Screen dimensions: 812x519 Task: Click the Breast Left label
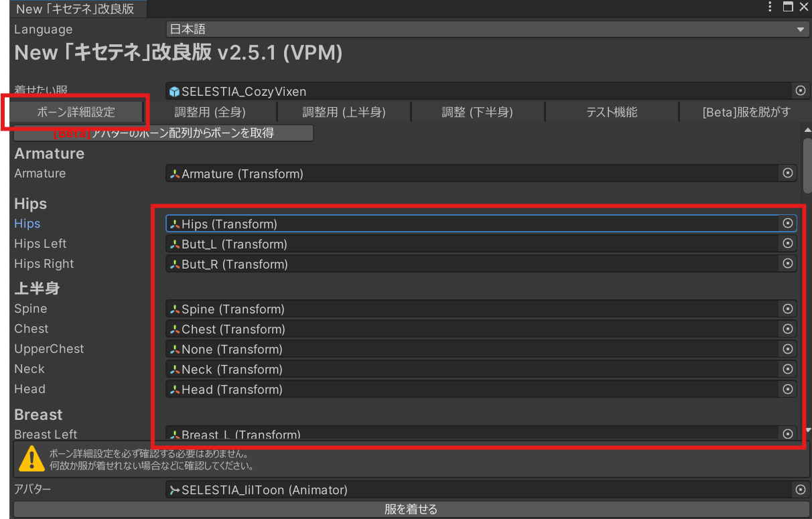pos(46,434)
